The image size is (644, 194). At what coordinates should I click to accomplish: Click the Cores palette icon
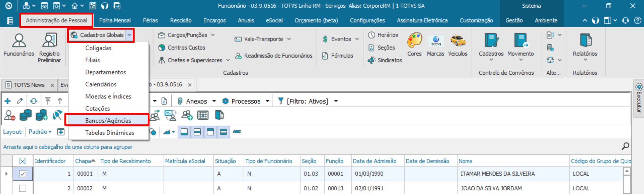414,45
